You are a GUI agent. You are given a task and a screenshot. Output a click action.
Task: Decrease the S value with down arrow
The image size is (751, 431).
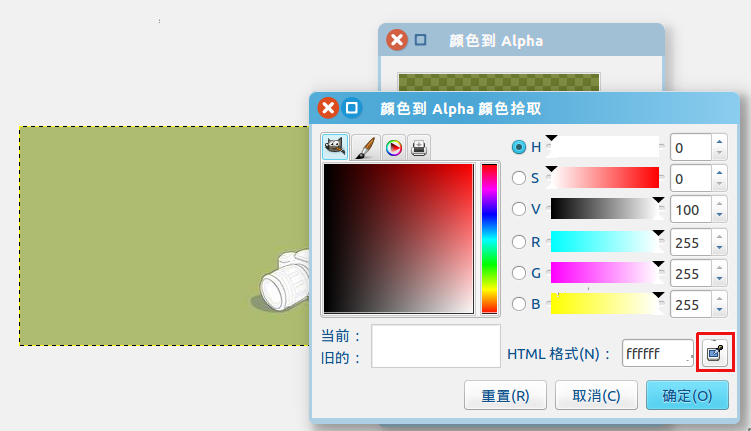[x=719, y=184]
